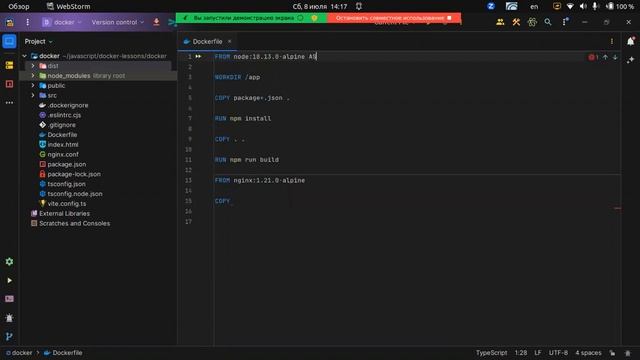Click the green screen sharing status banner
Image resolution: width=640 pixels, height=360 pixels.
(x=251, y=18)
